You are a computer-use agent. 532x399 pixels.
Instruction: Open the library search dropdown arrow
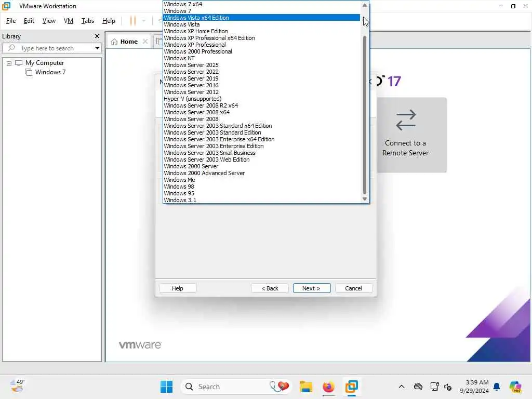97,48
